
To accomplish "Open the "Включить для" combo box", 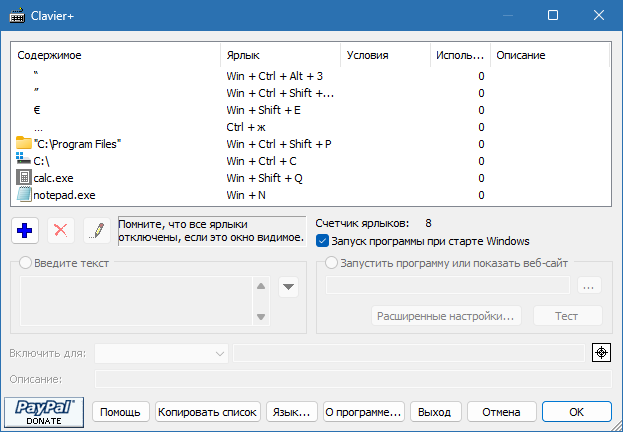I will (161, 353).
